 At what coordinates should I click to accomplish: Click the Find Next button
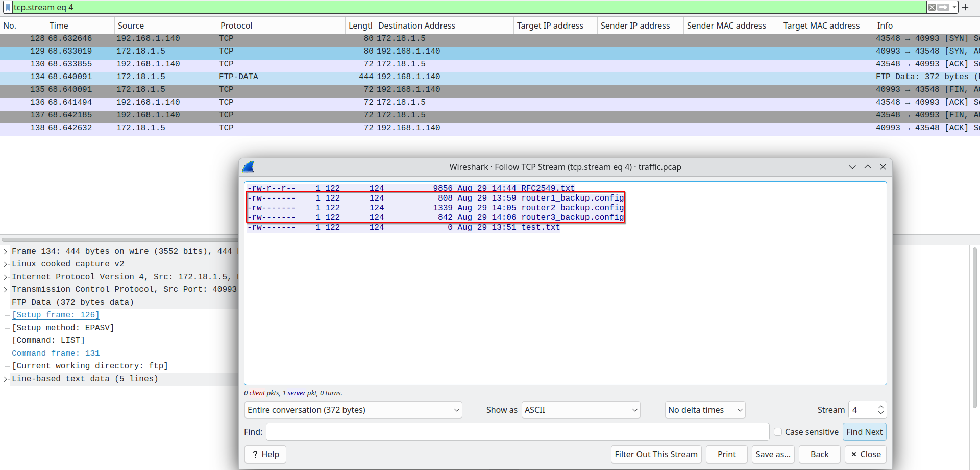864,432
